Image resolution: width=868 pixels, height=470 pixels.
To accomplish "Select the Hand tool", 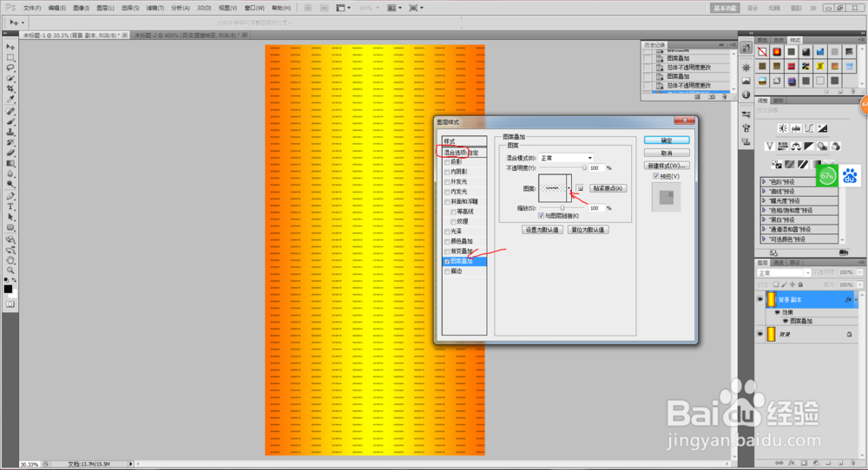I will (x=10, y=260).
